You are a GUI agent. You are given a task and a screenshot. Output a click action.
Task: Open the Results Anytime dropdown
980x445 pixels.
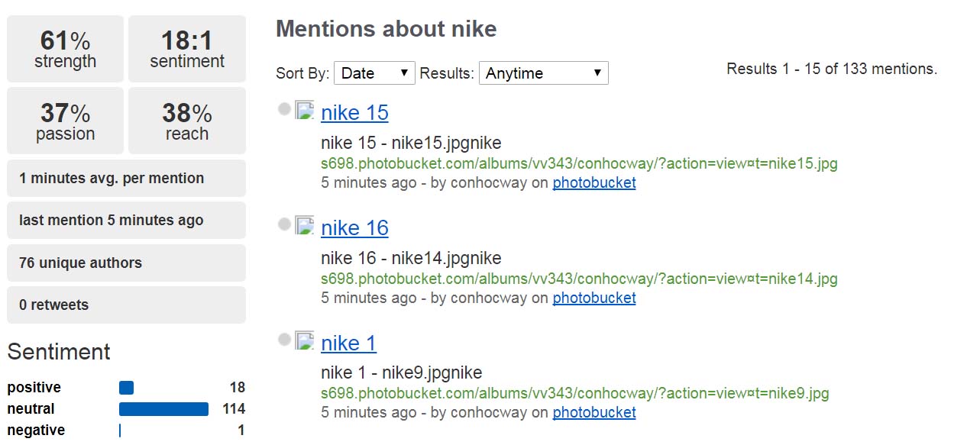[x=543, y=73]
